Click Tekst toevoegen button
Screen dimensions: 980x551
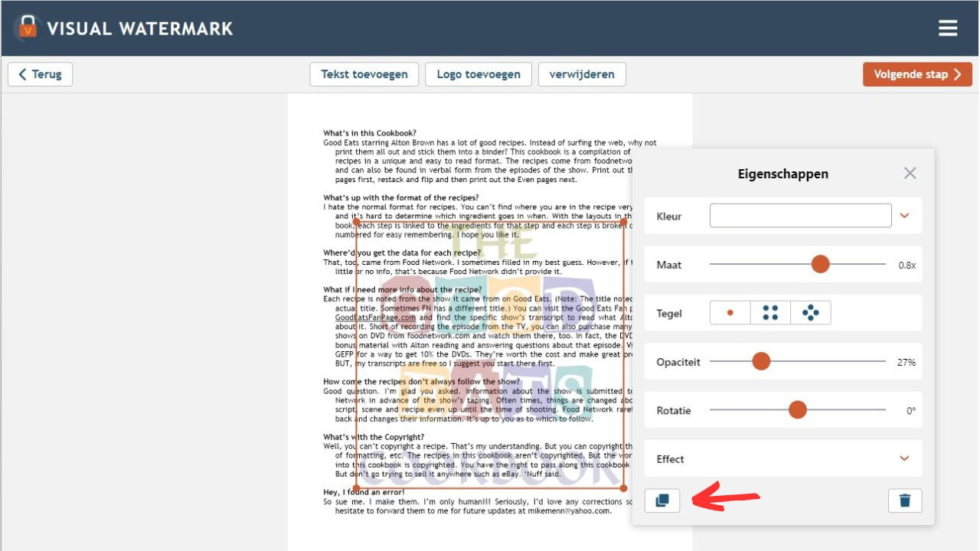pos(364,74)
